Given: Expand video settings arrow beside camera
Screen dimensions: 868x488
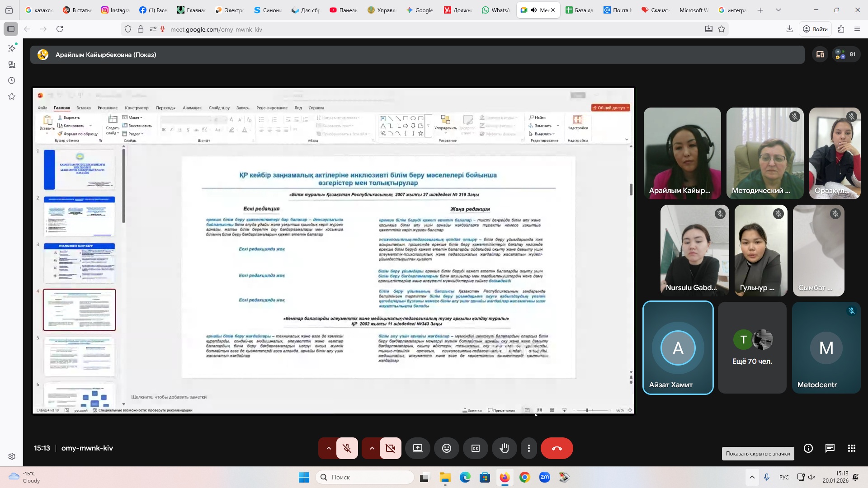Looking at the screenshot, I should pos(372,448).
